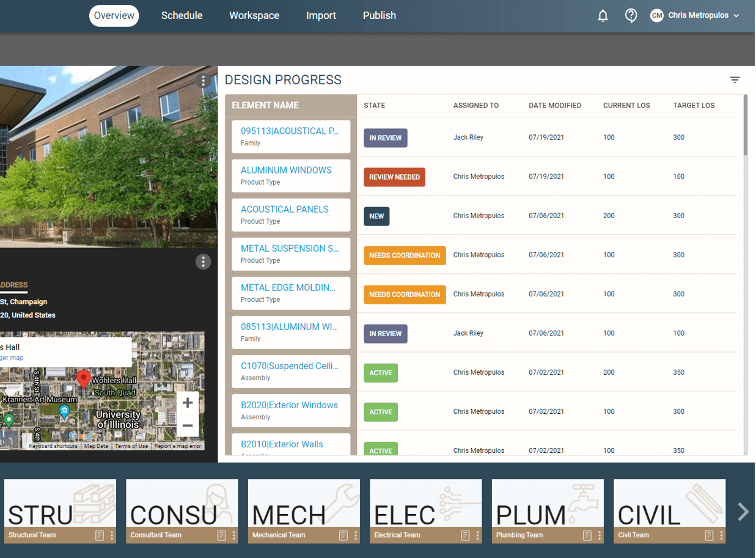Click the Civil Team document icon

point(709,535)
